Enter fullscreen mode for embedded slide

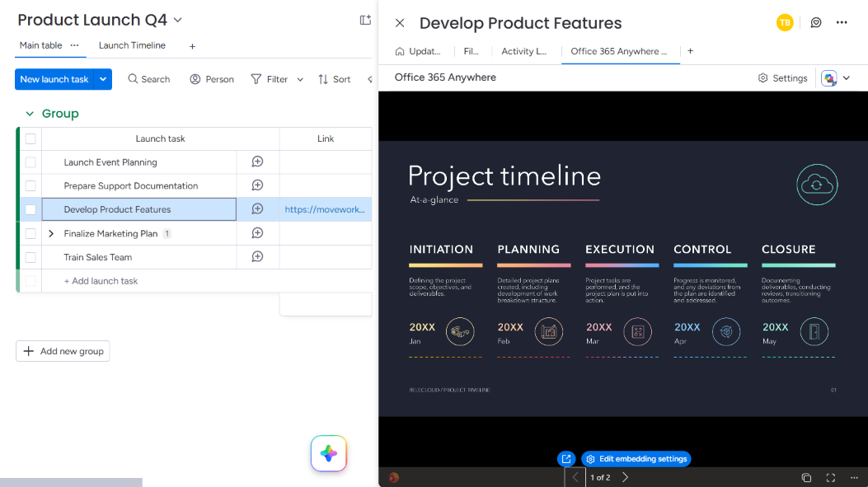pos(830,478)
